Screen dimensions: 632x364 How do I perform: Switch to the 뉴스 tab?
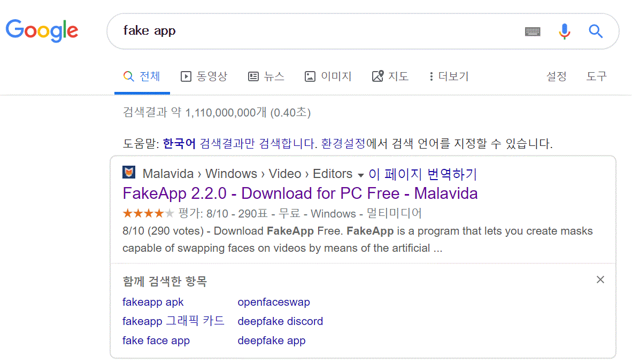click(266, 76)
